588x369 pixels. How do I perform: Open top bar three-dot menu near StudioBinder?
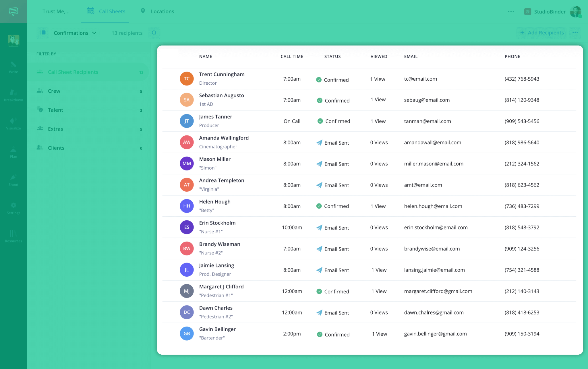click(x=511, y=11)
